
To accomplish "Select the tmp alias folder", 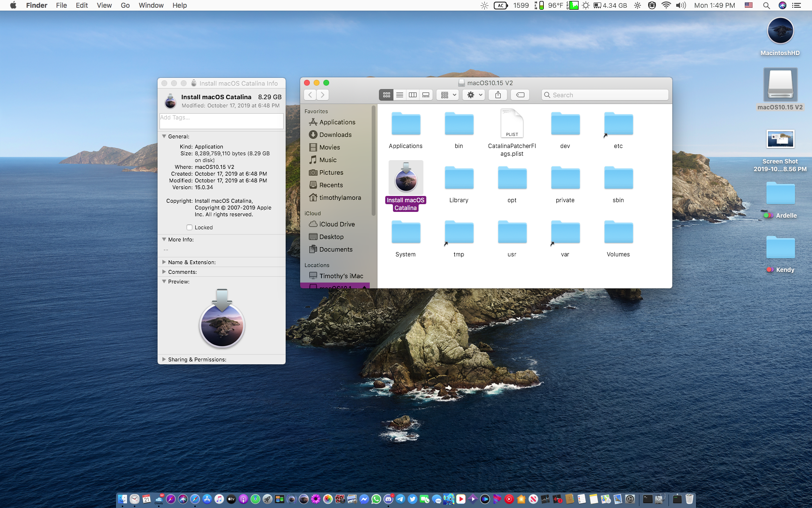I will 459,232.
